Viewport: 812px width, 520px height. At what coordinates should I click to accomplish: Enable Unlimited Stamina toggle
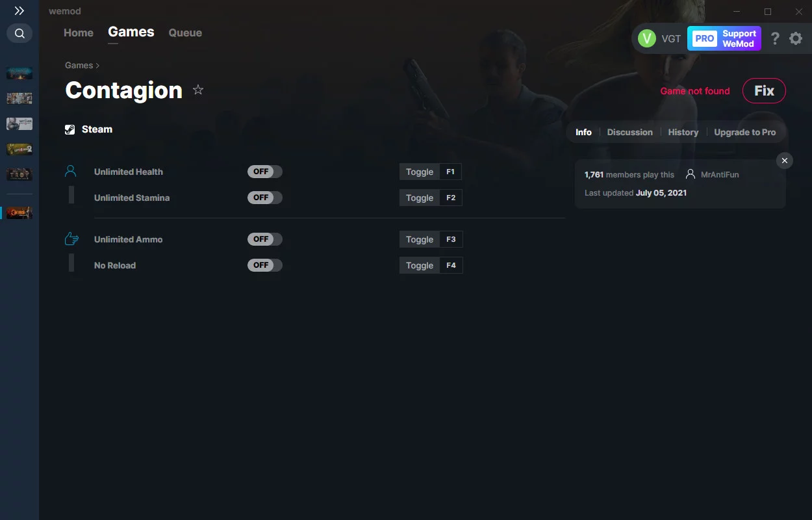pos(265,198)
